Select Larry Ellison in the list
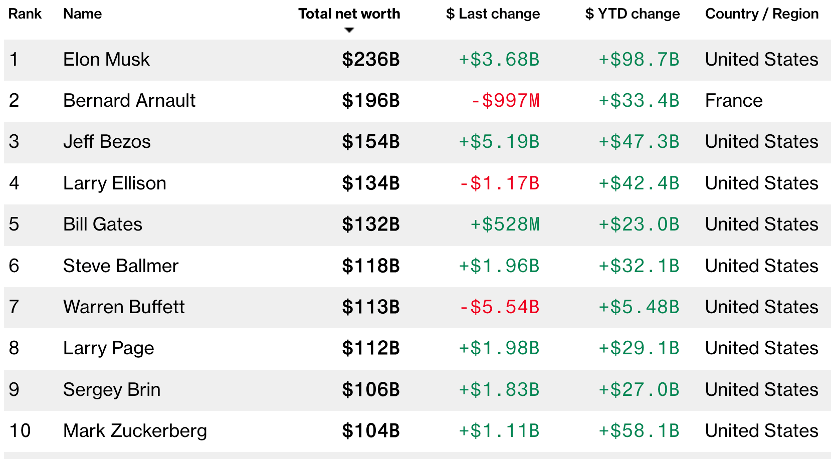This screenshot has width=832, height=460. pyautogui.click(x=114, y=183)
